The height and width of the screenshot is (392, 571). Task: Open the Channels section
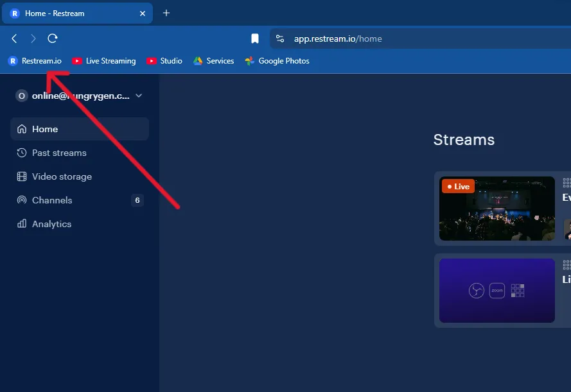(52, 200)
